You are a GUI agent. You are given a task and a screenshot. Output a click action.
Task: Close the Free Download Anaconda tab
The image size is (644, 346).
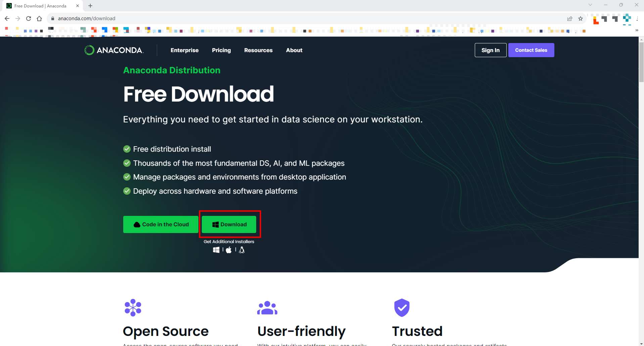[78, 6]
